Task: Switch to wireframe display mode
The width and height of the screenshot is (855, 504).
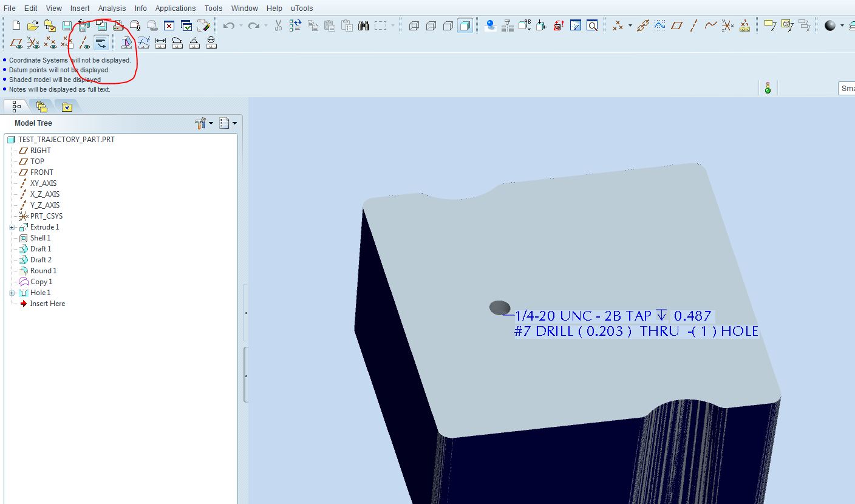Action: click(414, 26)
